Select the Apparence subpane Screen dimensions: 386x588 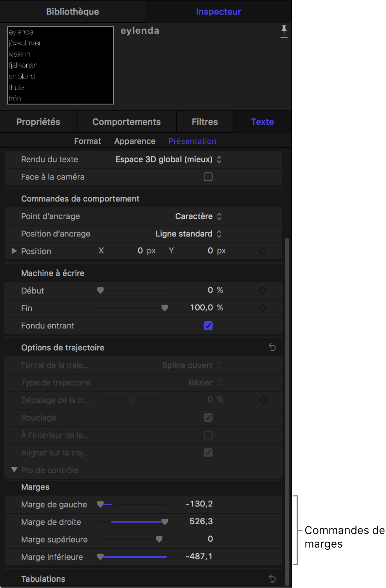point(135,141)
